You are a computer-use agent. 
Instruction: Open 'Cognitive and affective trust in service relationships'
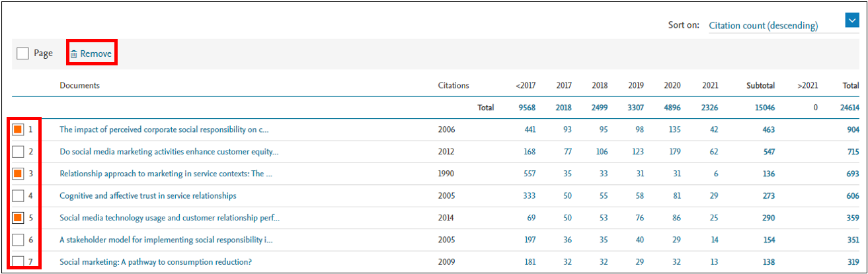tap(148, 195)
